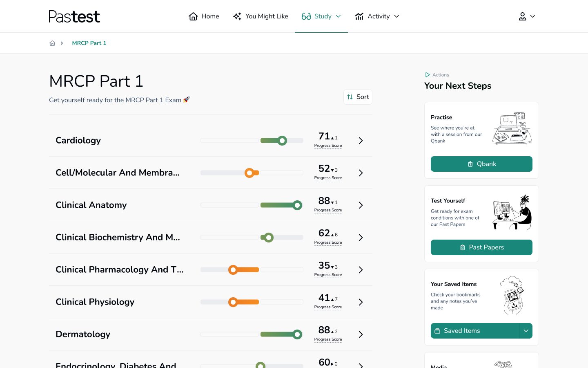The image size is (588, 368).
Task: Open the MRCP Part 1 breadcrumb link
Action: pos(89,43)
